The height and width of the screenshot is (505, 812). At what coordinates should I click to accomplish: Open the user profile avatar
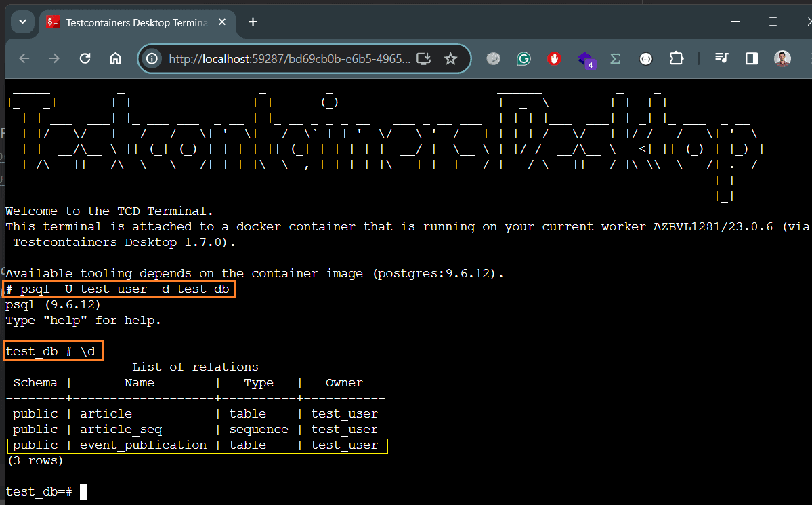pyautogui.click(x=782, y=58)
